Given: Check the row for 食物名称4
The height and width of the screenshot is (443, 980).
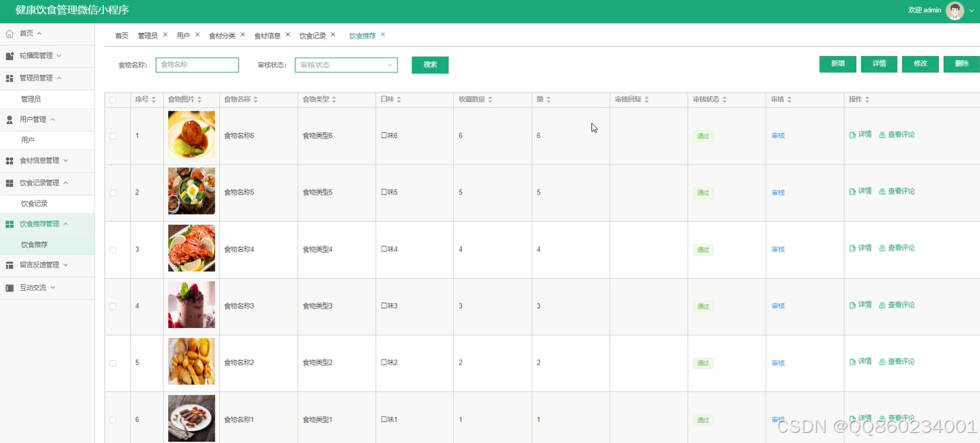Looking at the screenshot, I should 113,249.
